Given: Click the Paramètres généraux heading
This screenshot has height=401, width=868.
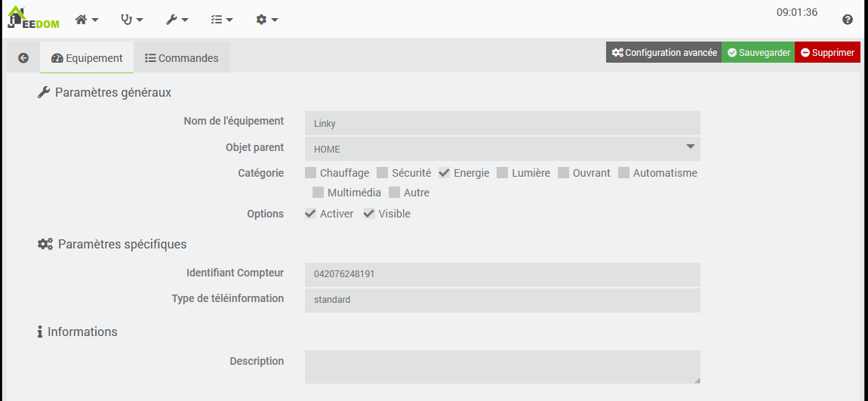Looking at the screenshot, I should [104, 92].
